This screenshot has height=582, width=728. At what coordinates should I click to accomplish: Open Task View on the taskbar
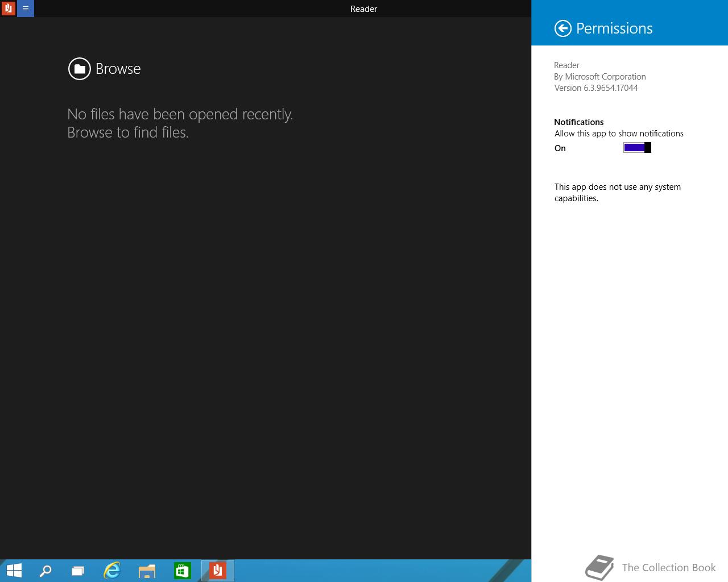[x=78, y=571]
